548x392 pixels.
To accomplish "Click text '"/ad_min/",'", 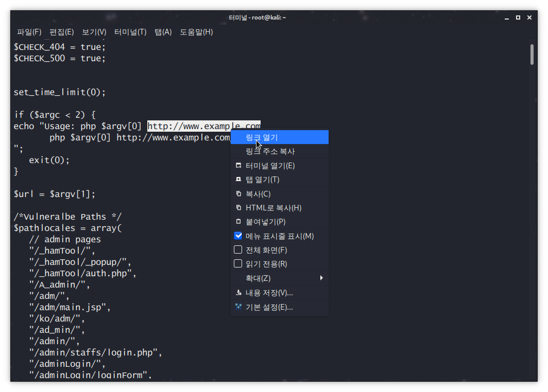I will [x=57, y=330].
